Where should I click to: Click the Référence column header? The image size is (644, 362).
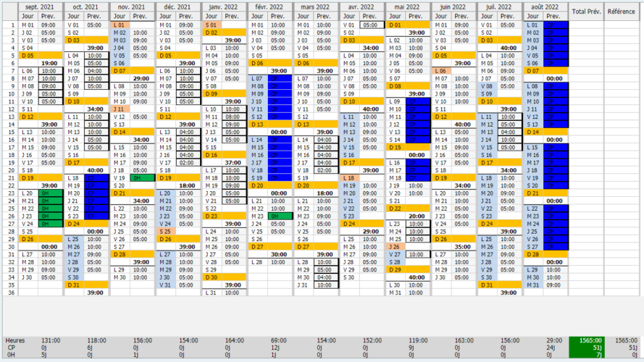pyautogui.click(x=622, y=11)
